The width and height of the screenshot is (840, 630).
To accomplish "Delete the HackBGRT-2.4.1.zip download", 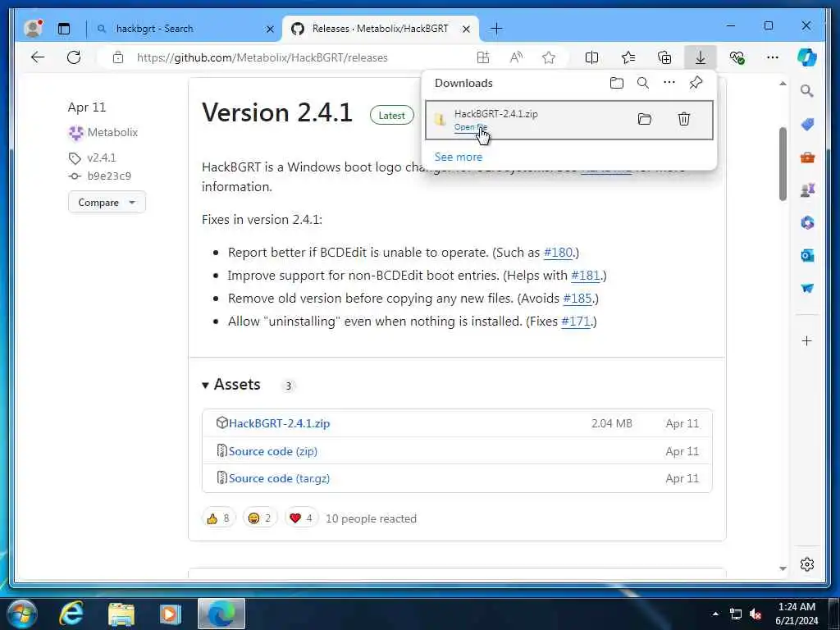I will point(684,119).
